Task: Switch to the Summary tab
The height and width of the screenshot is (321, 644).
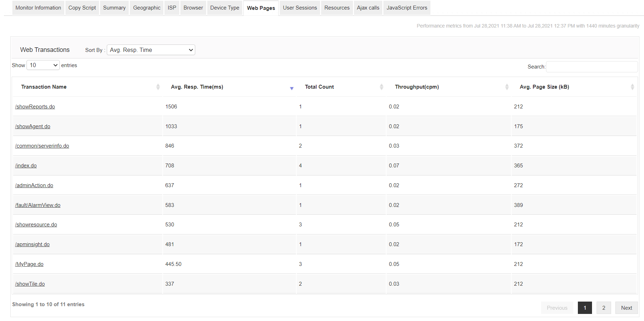Action: coord(114,7)
